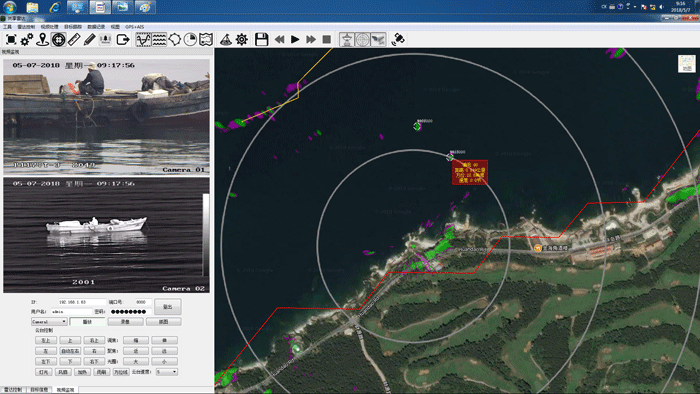The height and width of the screenshot is (394, 700).
Task: Open the third menu bar item
Action: tap(50, 27)
